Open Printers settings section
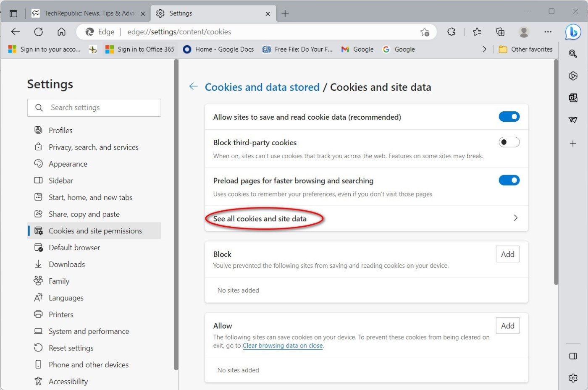588x390 pixels. click(x=94, y=314)
